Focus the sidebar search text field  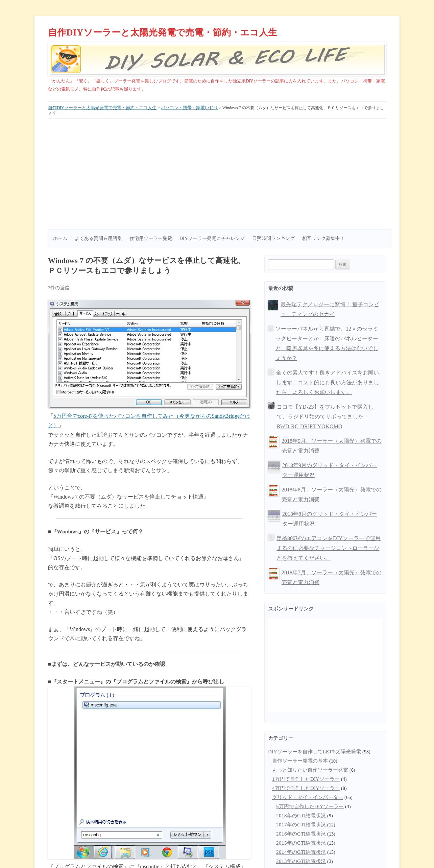(x=301, y=264)
